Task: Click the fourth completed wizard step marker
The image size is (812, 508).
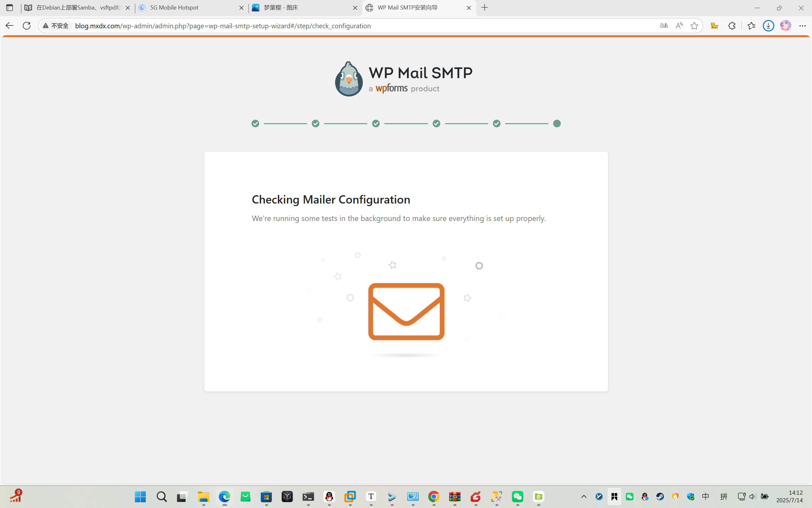Action: [436, 124]
